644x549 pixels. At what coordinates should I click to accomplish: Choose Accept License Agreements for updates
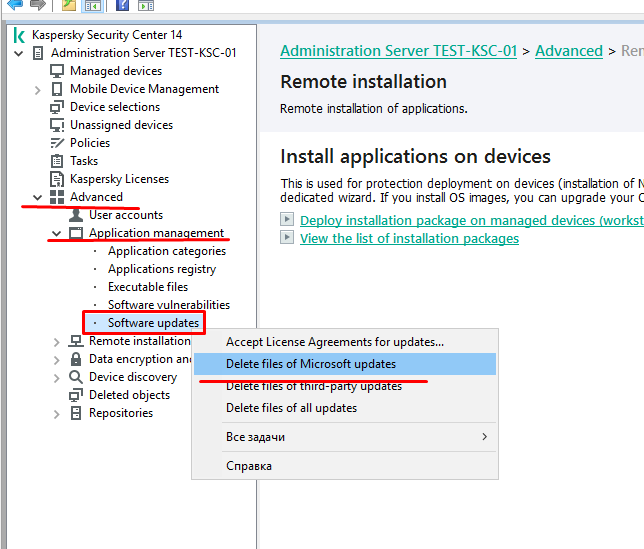345,342
